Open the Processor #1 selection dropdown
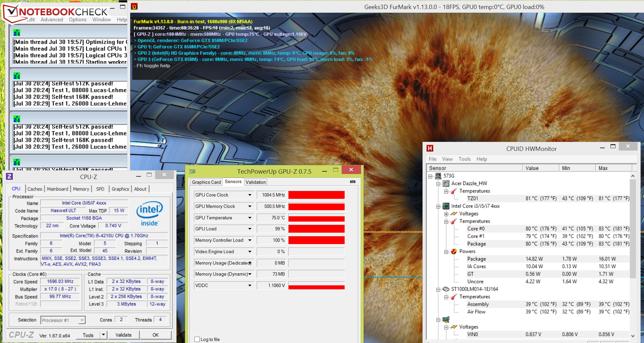Screen dimensions: 644x343 tap(82, 320)
